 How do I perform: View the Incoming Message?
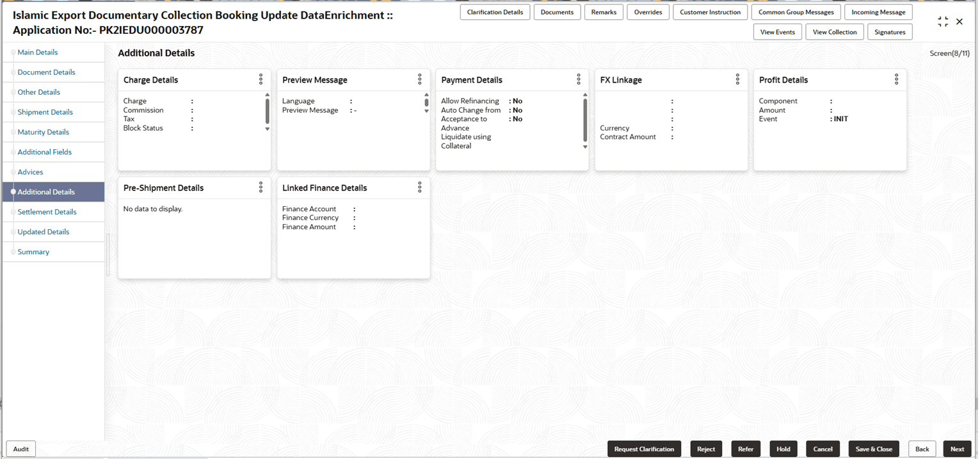point(878,12)
